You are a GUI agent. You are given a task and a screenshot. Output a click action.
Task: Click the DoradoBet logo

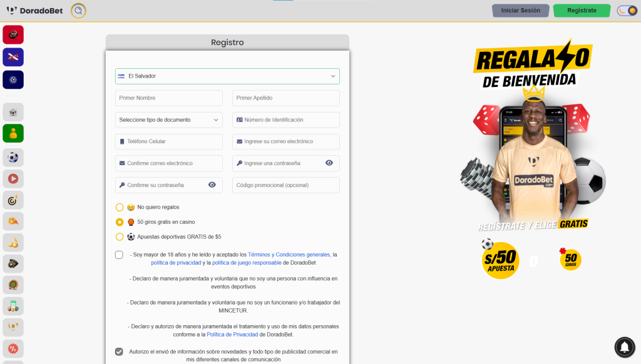pos(35,11)
